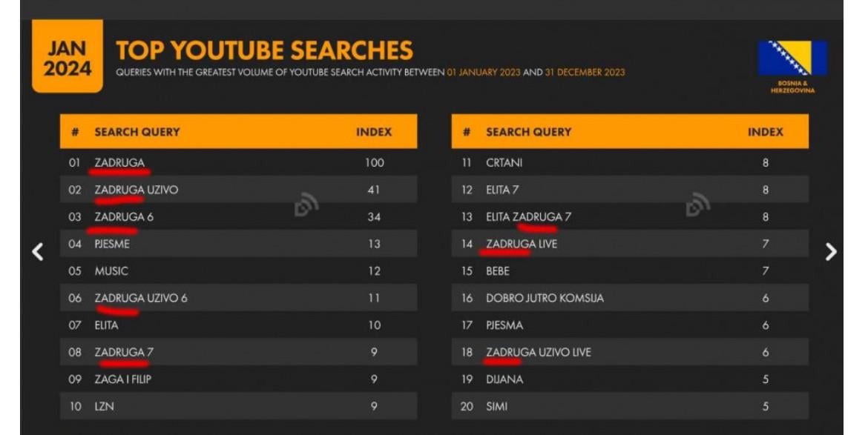The image size is (868, 435).
Task: Click the SIMI row ranked 20
Action: pos(630,406)
